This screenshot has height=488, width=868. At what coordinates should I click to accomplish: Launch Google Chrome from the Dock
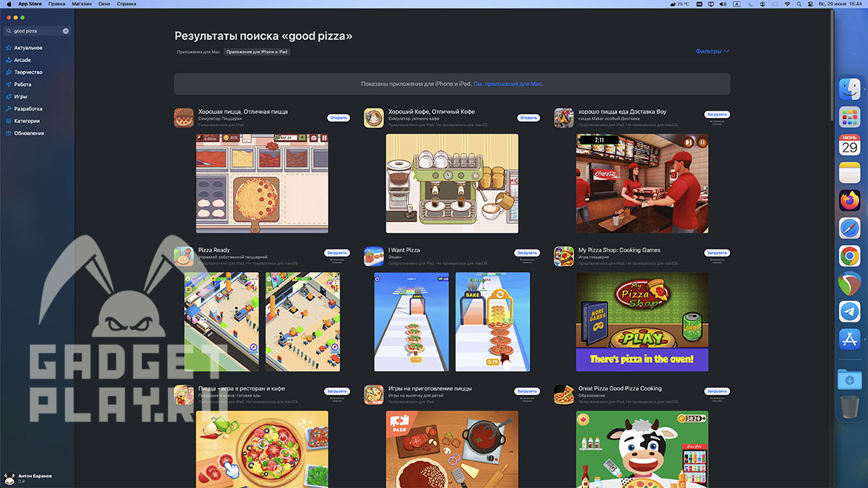point(849,256)
